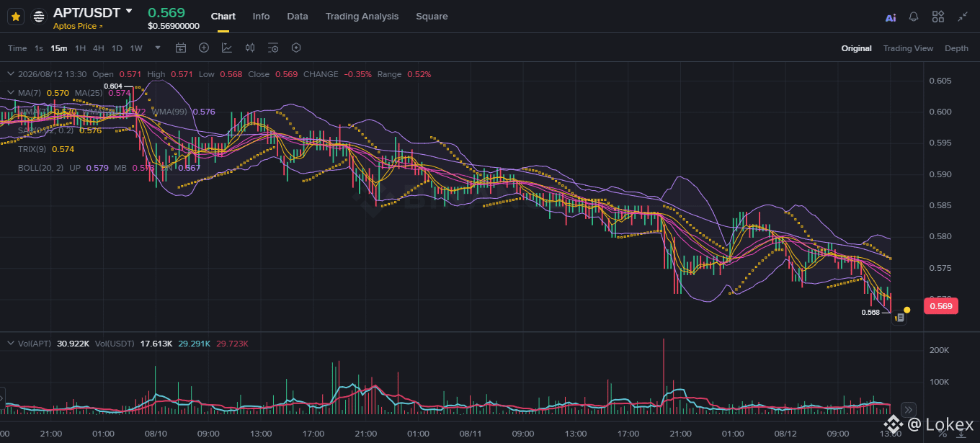Open the price alert bell icon

coord(914,17)
